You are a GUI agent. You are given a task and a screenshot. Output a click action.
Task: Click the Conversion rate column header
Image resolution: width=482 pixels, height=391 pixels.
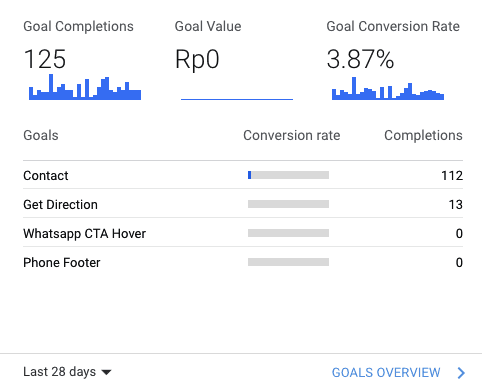(x=292, y=135)
